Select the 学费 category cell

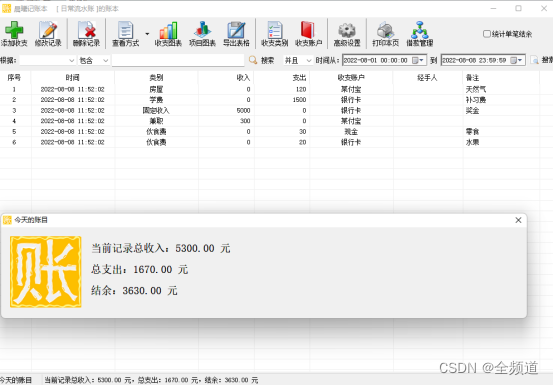(156, 100)
